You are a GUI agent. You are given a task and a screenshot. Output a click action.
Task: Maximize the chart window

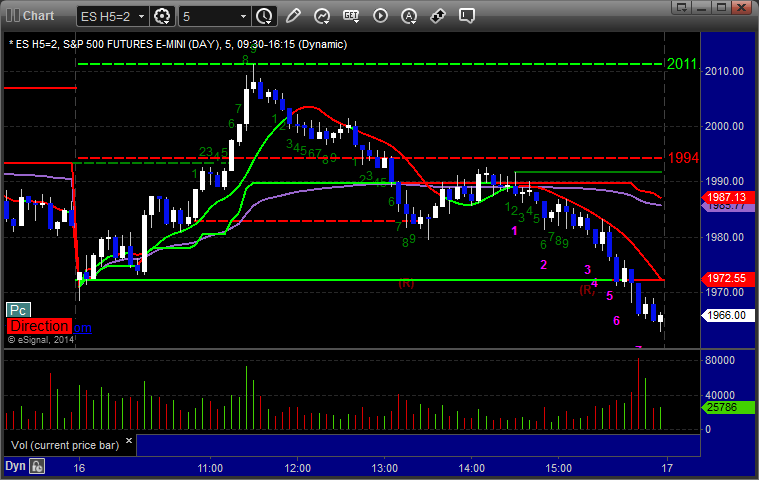coord(721,7)
